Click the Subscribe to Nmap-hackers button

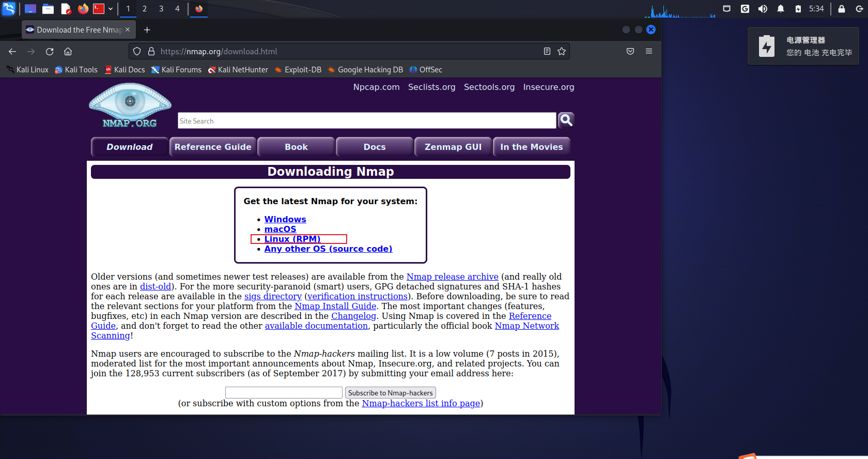391,393
